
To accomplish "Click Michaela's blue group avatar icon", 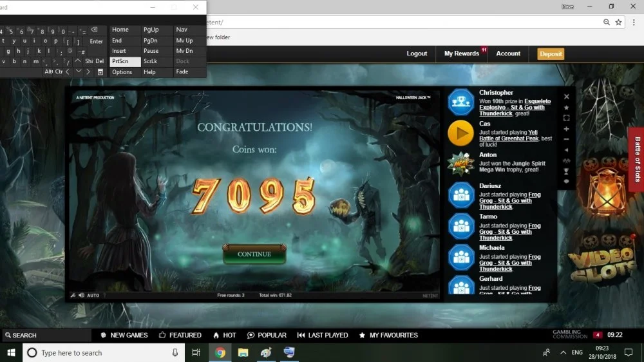I will [x=461, y=257].
